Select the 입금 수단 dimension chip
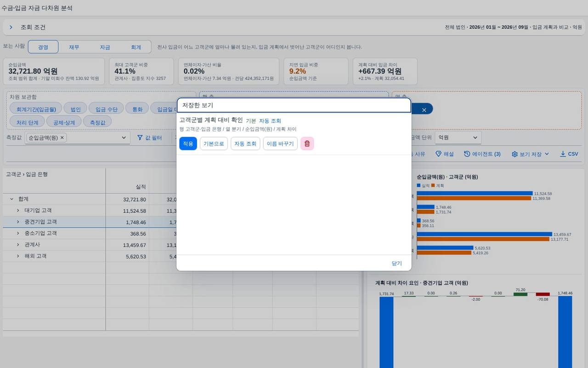This screenshot has width=588, height=368. click(106, 109)
